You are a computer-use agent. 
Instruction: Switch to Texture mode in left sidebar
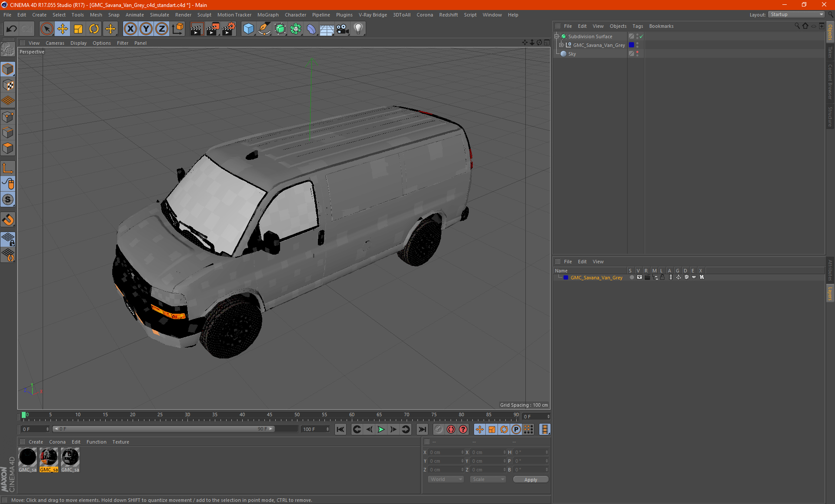[x=8, y=85]
